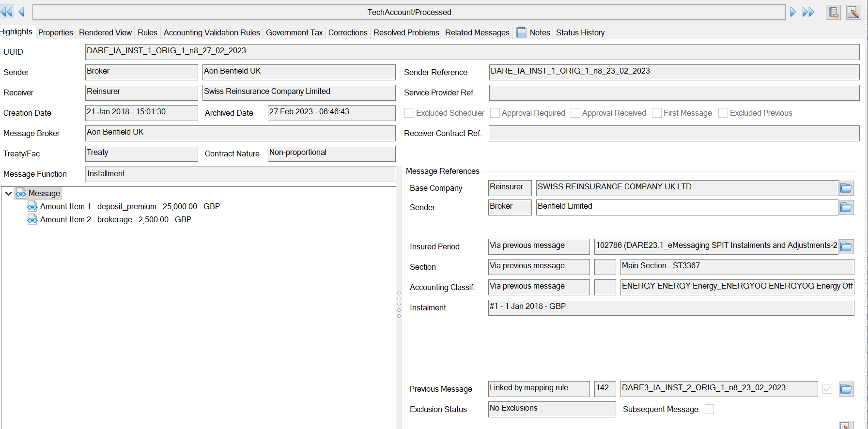
Task: Jump to last message with double-right arrow
Action: click(x=808, y=12)
